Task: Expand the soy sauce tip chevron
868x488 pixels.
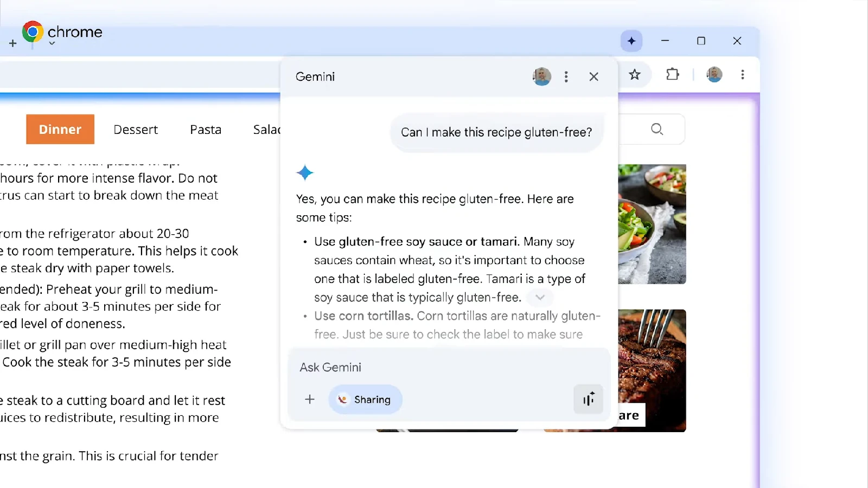Action: pyautogui.click(x=540, y=297)
